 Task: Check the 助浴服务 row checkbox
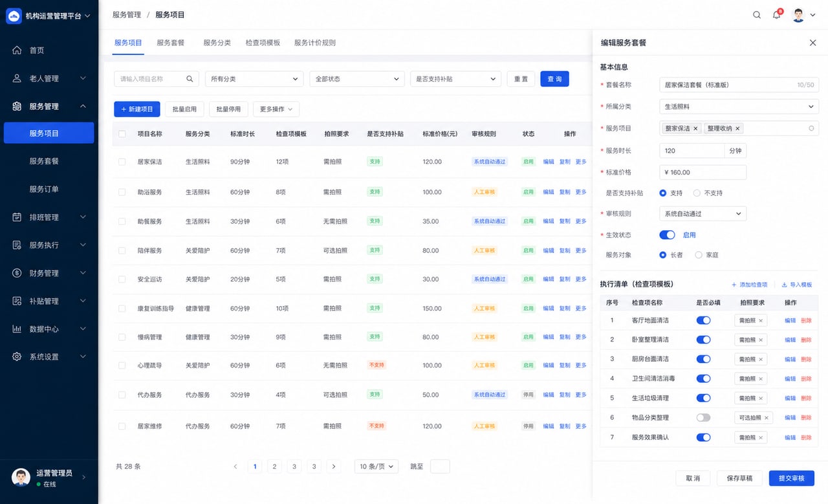122,192
